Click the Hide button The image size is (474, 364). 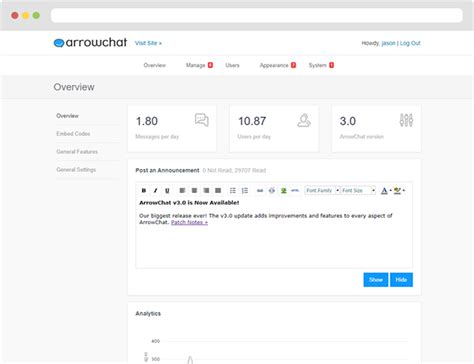point(401,280)
